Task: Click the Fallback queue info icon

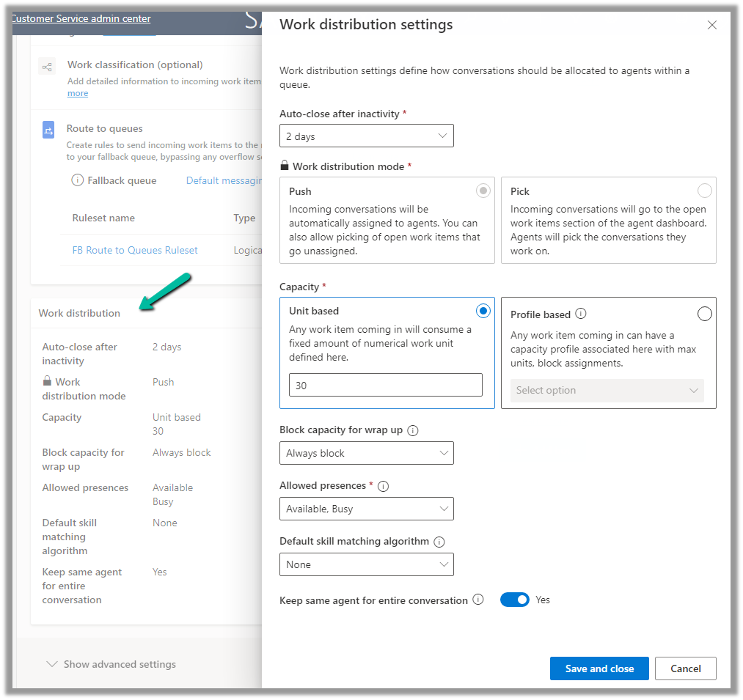Action: click(77, 180)
